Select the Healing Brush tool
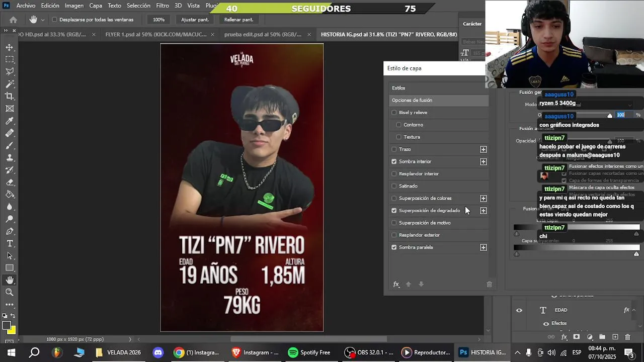 tap(10, 133)
